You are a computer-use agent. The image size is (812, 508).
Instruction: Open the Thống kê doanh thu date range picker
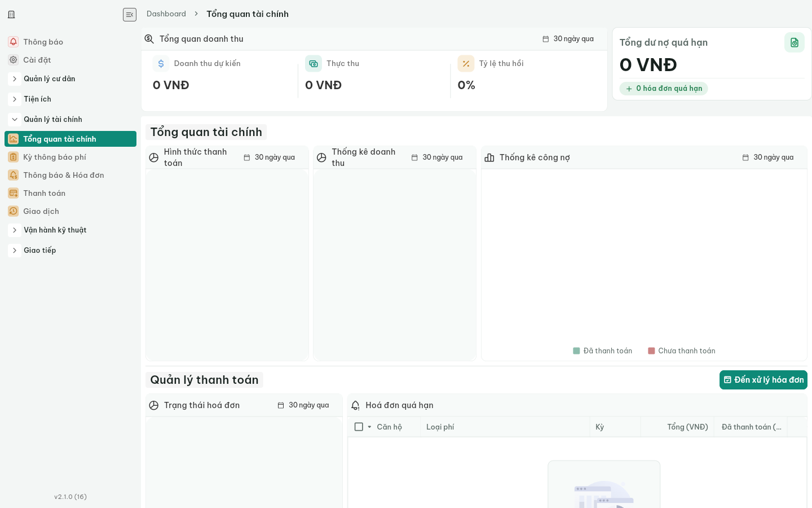[437, 157]
